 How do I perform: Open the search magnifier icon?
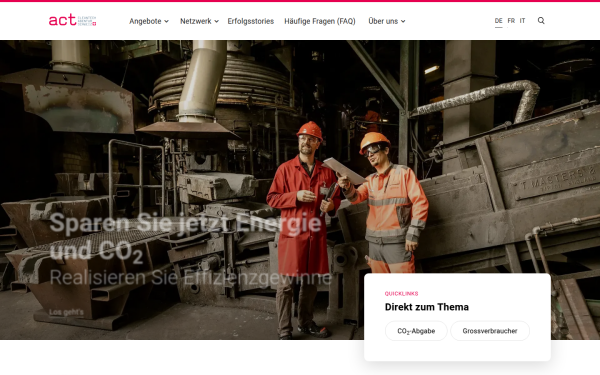[x=541, y=21]
